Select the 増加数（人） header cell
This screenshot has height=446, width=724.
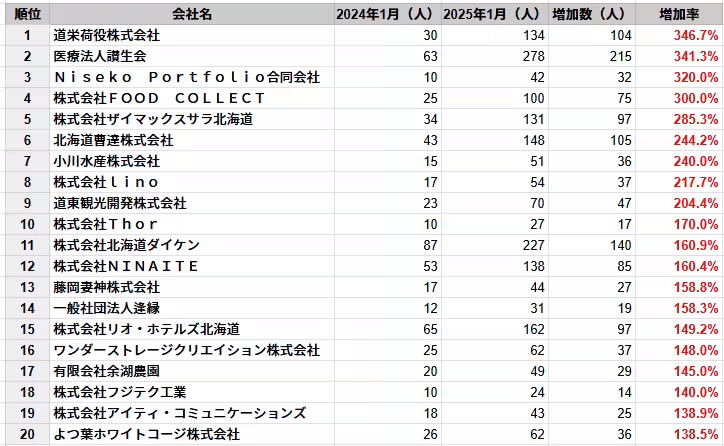tap(592, 14)
